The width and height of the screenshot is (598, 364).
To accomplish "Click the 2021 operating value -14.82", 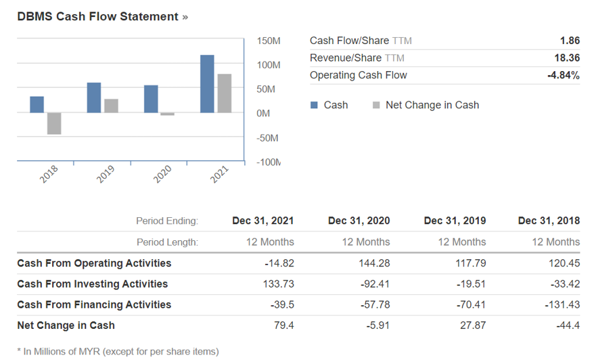I will click(279, 263).
